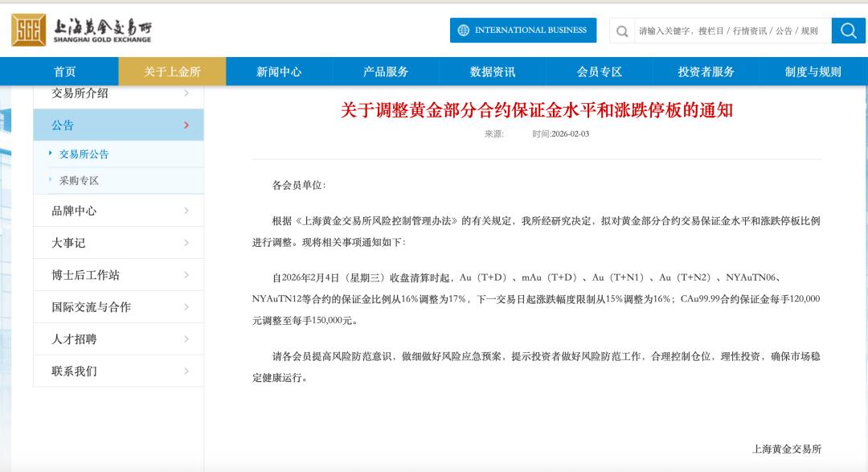Open 公告 in the left sidebar

click(64, 126)
